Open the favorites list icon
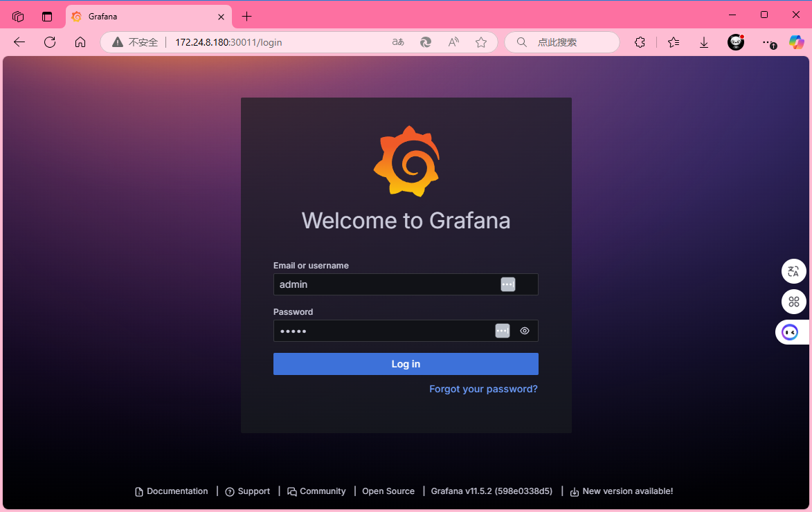Viewport: 812px width, 512px height. pyautogui.click(x=674, y=42)
